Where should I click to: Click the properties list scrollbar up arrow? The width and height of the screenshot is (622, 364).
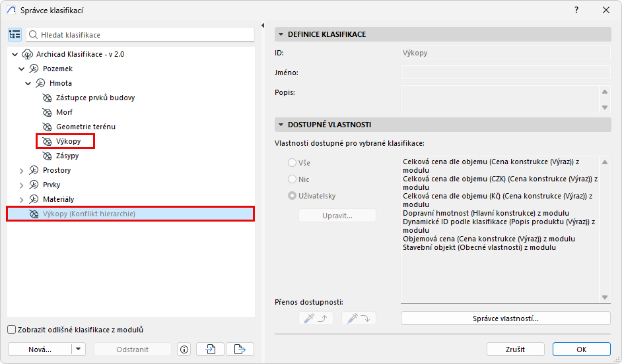pos(605,162)
